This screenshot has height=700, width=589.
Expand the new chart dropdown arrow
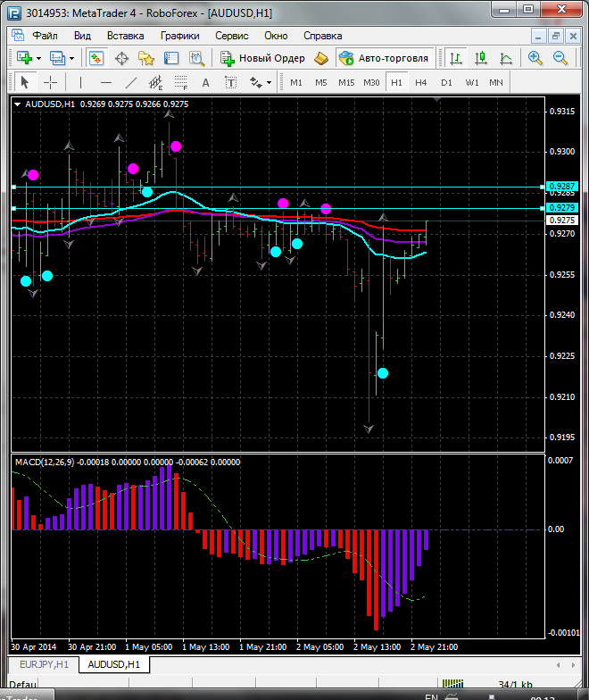tap(38, 58)
